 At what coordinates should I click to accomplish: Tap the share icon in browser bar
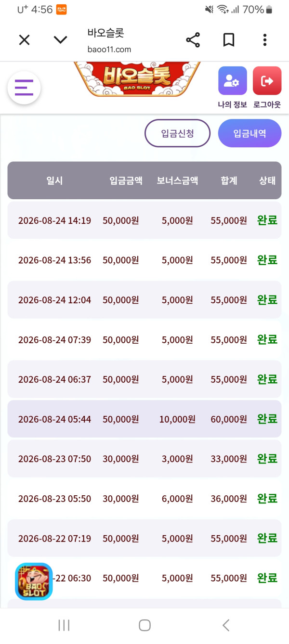[x=193, y=40]
